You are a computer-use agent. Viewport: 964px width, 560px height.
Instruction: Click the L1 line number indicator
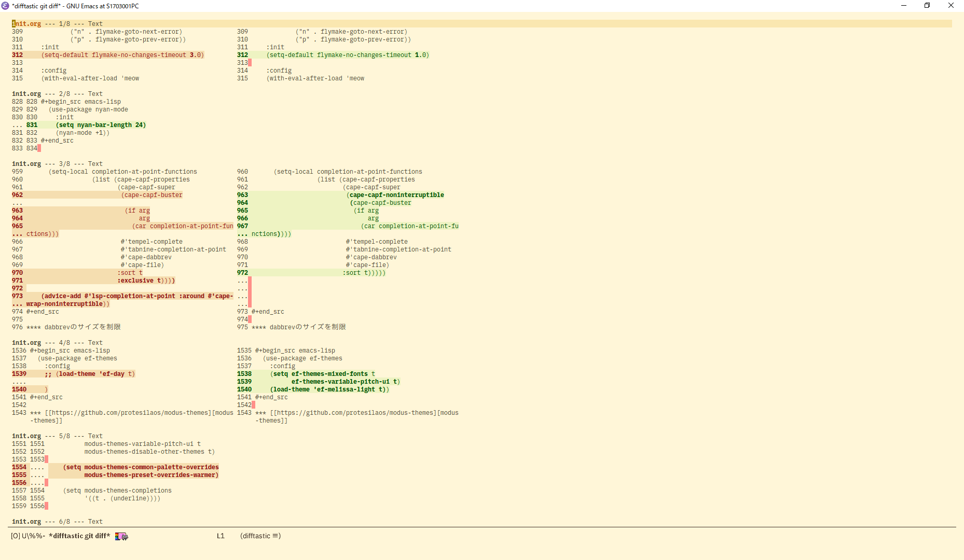221,536
